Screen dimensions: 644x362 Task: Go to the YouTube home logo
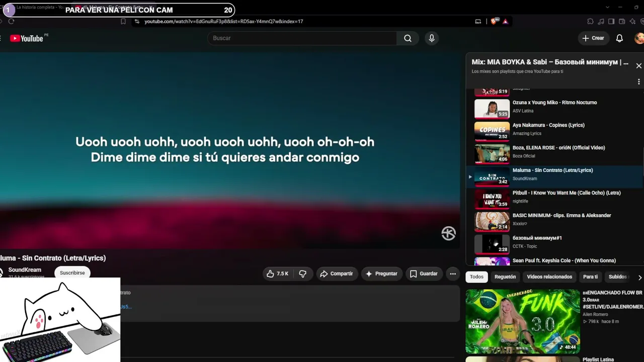(x=26, y=38)
